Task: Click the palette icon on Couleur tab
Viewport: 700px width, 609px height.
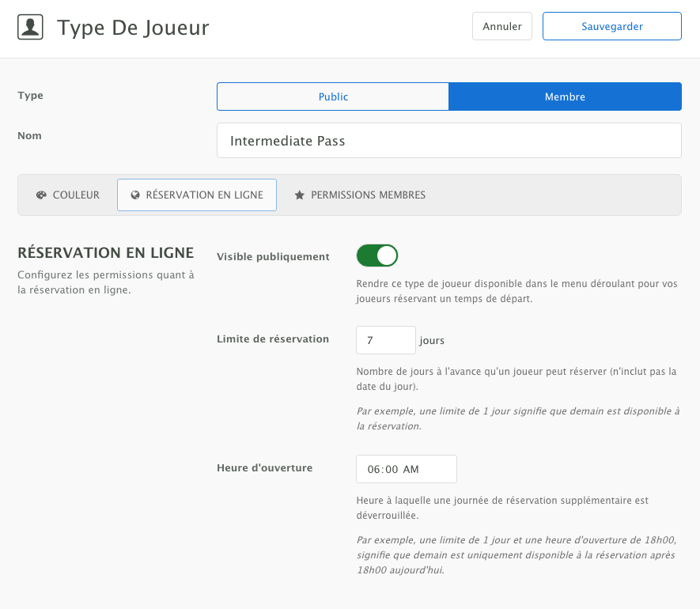Action: point(42,195)
